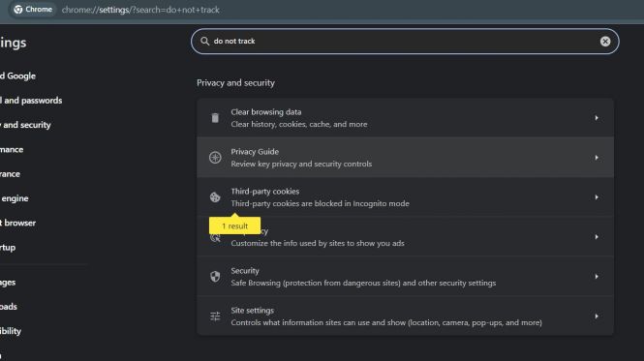This screenshot has width=644, height=361.
Task: Click the Chrome site info chip
Action: [34, 10]
